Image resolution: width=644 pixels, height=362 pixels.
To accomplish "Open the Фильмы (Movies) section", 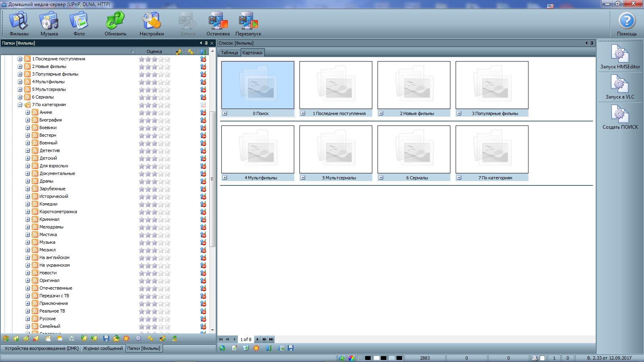I will coord(19,24).
